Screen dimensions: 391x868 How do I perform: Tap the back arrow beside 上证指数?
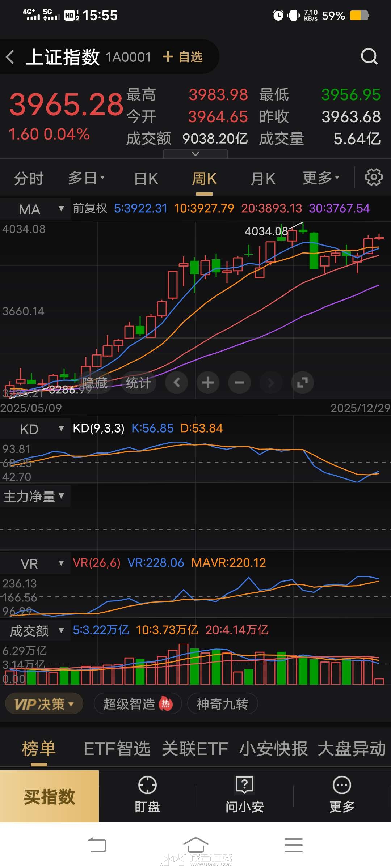coord(10,57)
